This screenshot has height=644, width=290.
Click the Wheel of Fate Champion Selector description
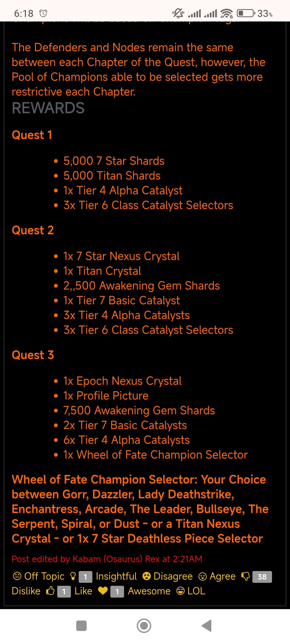point(140,509)
